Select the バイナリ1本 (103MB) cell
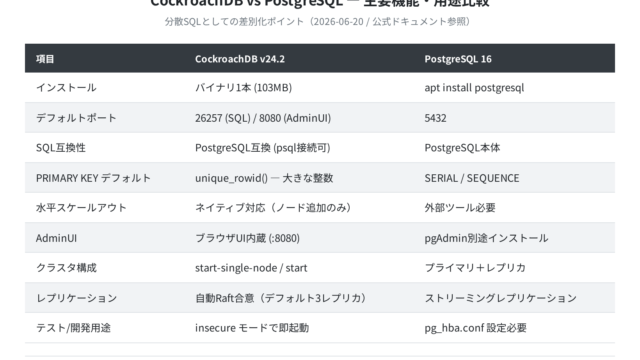This screenshot has height=360, width=640. [243, 88]
